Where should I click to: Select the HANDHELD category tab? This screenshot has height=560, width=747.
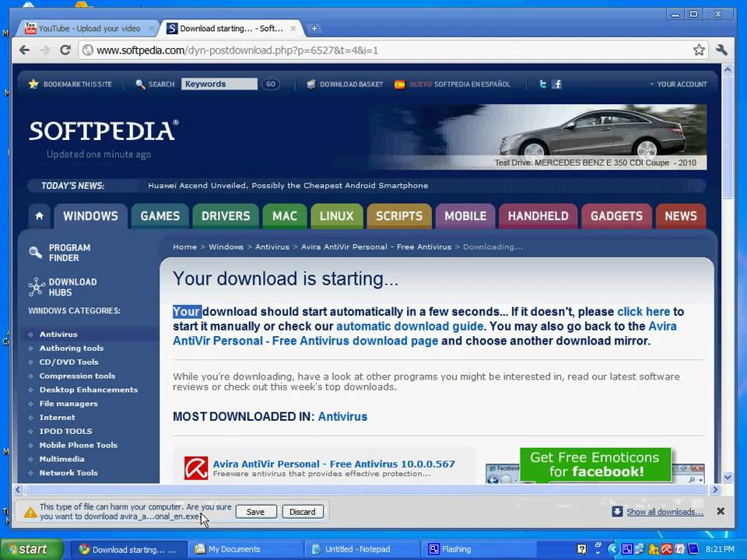point(538,216)
